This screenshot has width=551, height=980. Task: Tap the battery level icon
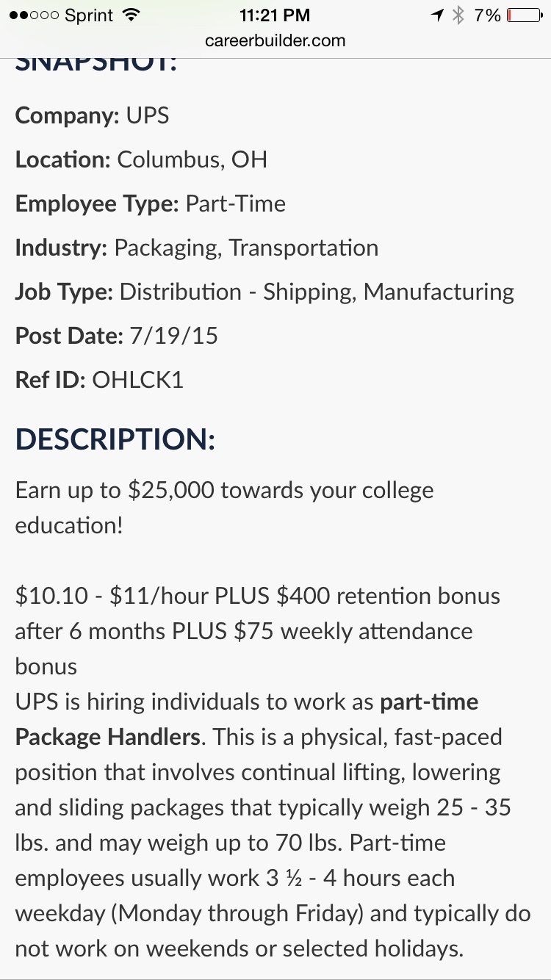525,15
